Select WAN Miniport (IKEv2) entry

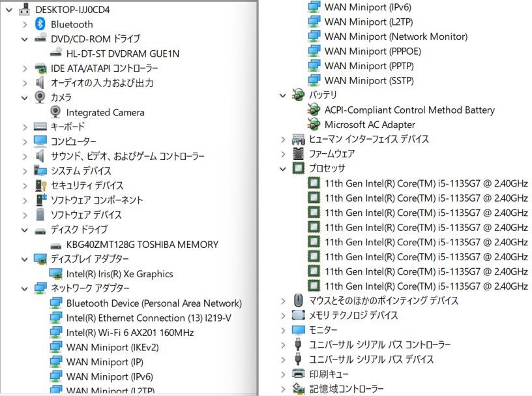(x=112, y=347)
